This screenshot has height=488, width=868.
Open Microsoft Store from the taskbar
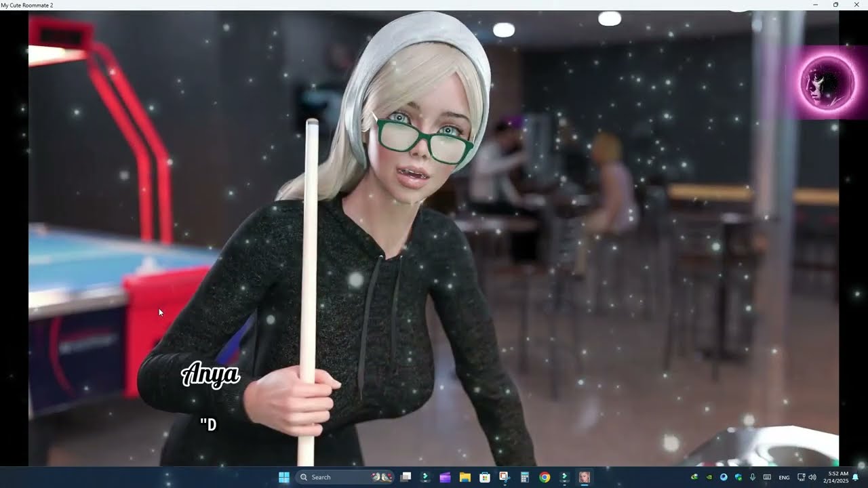click(x=485, y=477)
